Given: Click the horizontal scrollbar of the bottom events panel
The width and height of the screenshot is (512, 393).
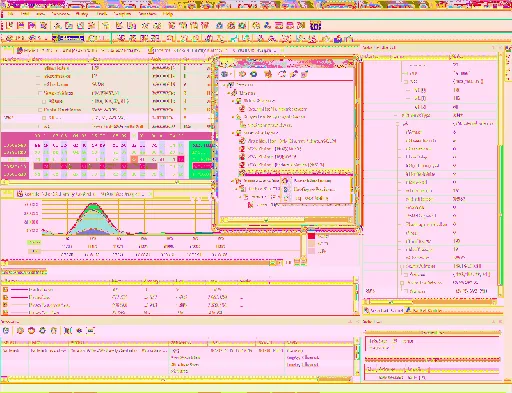Looking at the screenshot, I should point(177,379).
